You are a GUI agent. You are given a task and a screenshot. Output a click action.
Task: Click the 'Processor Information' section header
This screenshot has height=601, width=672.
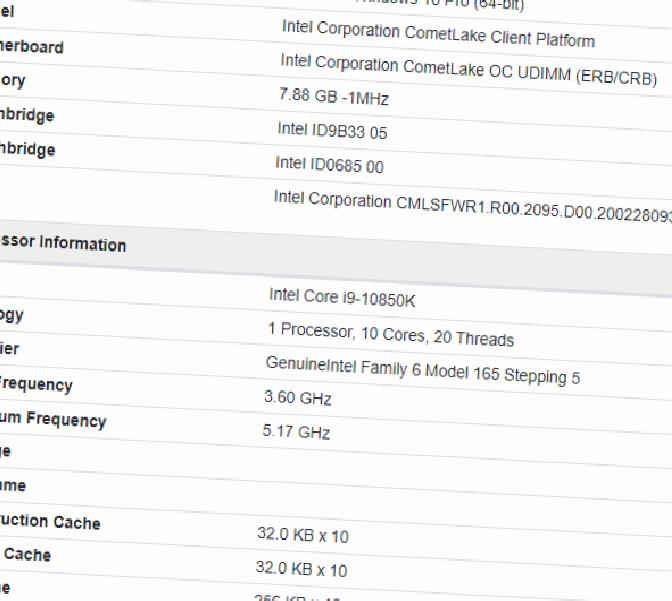coord(63,243)
